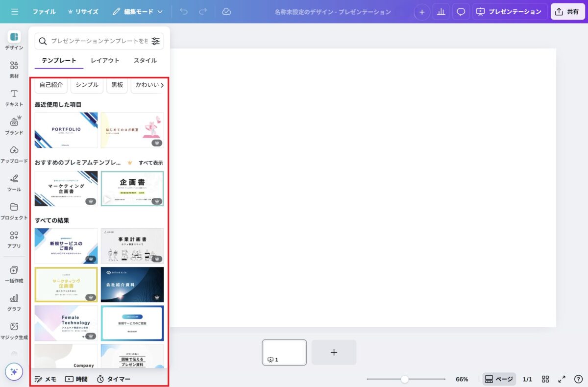Open the アップロード uploads panel

click(x=14, y=154)
